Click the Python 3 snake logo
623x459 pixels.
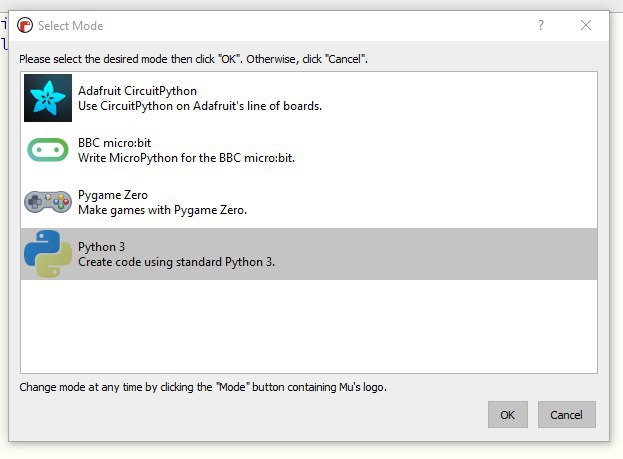pos(47,254)
